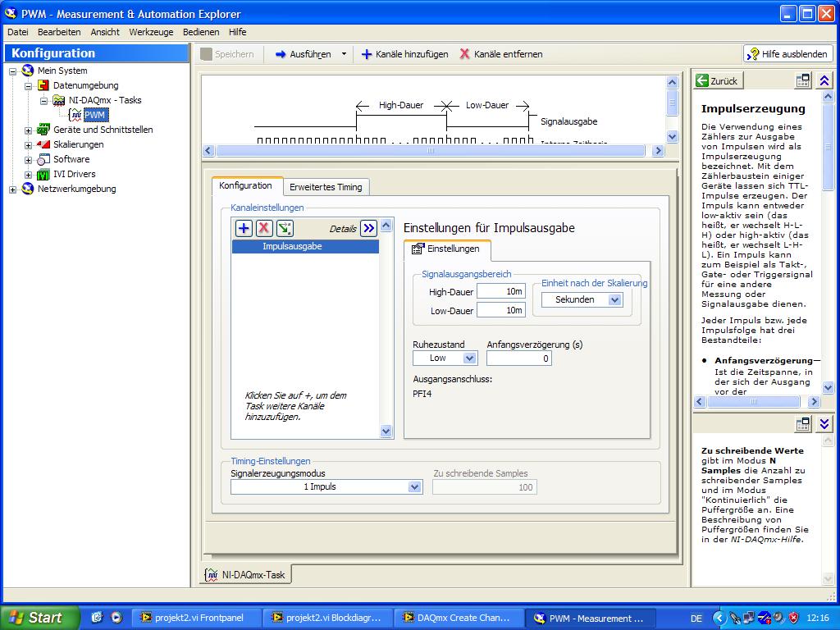Click the Anfangsverzögerung input field
This screenshot has height=630, width=840.
point(519,358)
